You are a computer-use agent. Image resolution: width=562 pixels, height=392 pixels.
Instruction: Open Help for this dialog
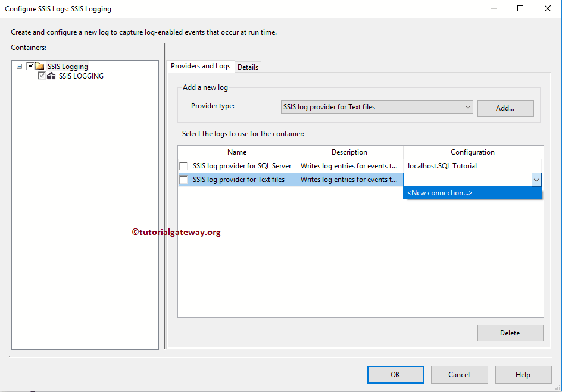click(x=523, y=375)
